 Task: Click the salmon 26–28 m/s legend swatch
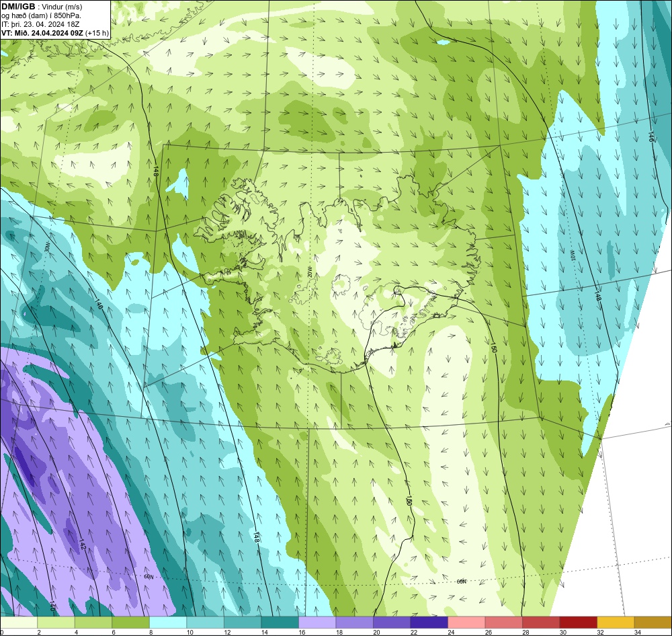pyautogui.click(x=503, y=623)
